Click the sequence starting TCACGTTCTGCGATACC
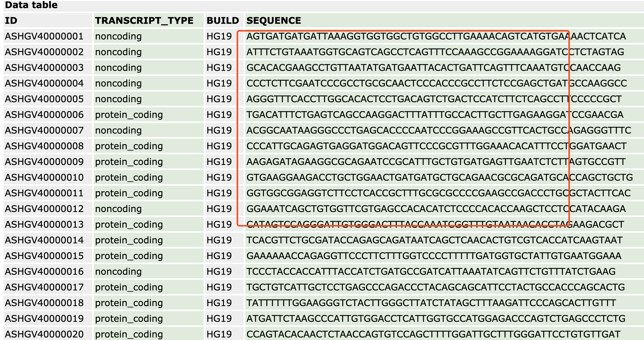The width and height of the screenshot is (644, 340). tap(434, 240)
